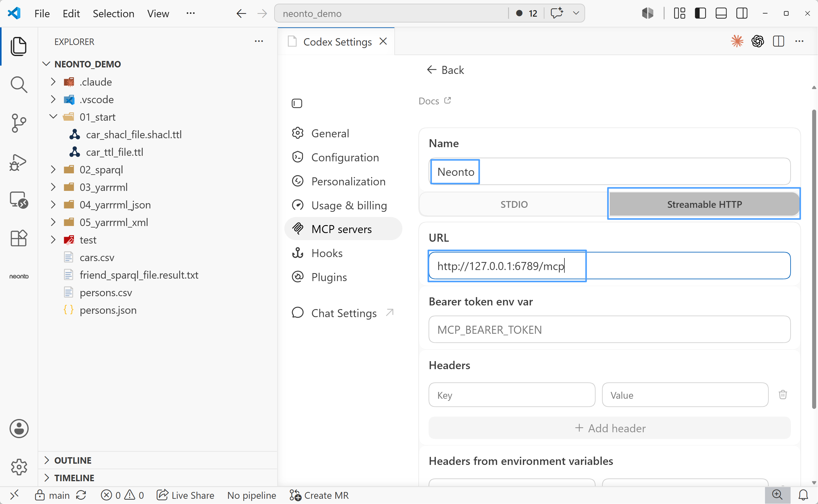Open the Hooks settings section
This screenshot has width=818, height=504.
[343, 253]
